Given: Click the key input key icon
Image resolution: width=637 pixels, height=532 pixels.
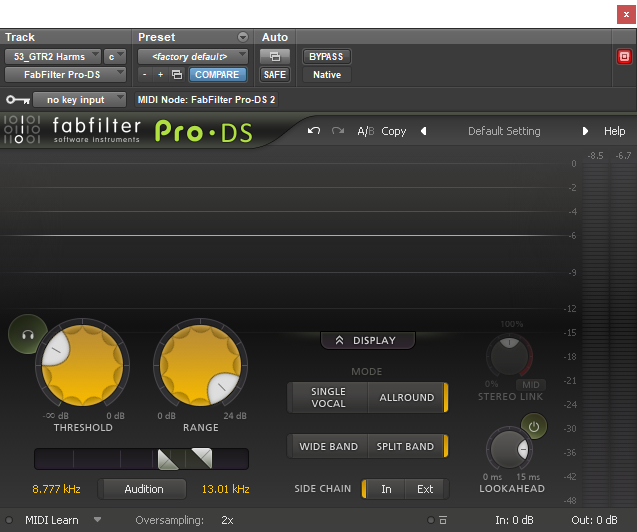Looking at the screenshot, I should point(18,99).
